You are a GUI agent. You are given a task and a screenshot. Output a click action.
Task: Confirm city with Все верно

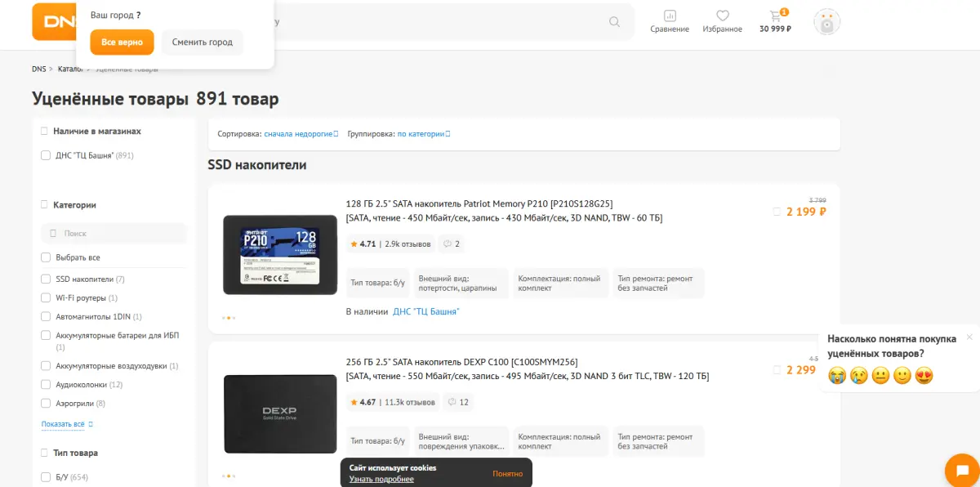pyautogui.click(x=122, y=42)
